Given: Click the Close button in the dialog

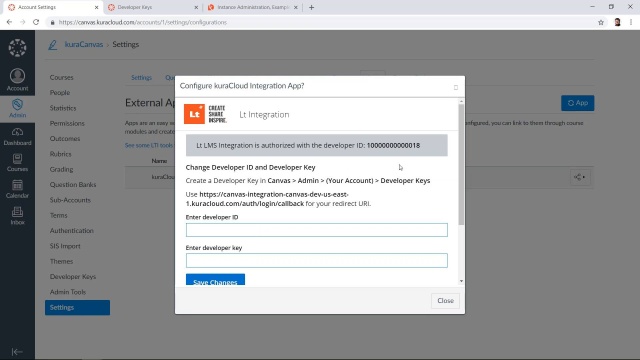Looking at the screenshot, I should coord(445,301).
